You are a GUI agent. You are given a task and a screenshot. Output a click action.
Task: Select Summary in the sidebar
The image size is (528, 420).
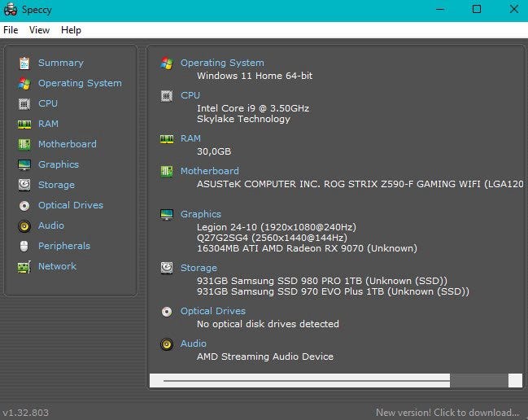point(61,63)
